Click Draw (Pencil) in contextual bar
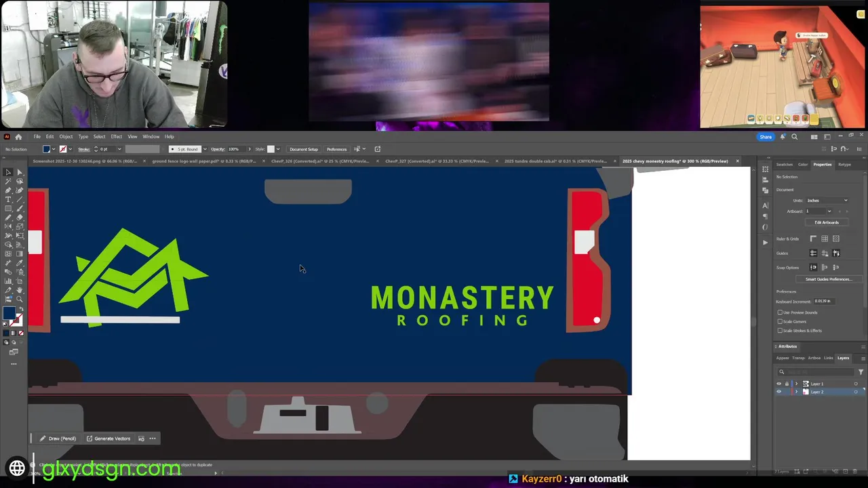Screen dimensions: 868x488 [58, 439]
